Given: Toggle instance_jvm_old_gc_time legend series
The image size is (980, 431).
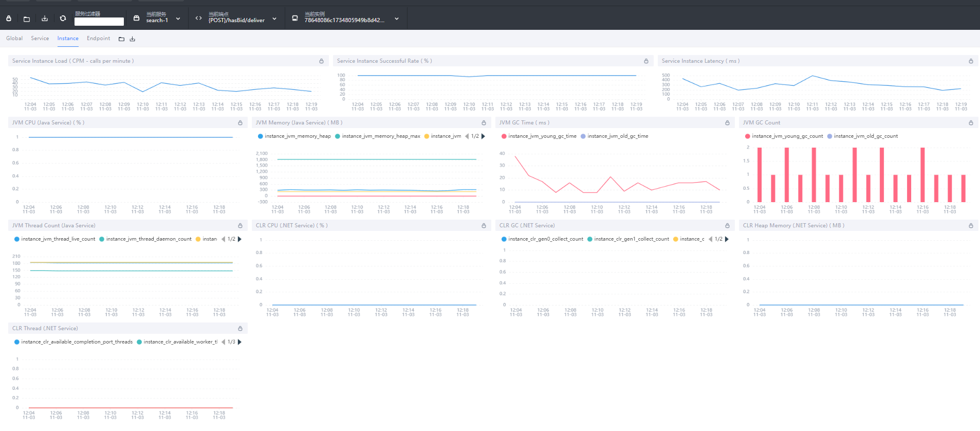Looking at the screenshot, I should click(615, 136).
